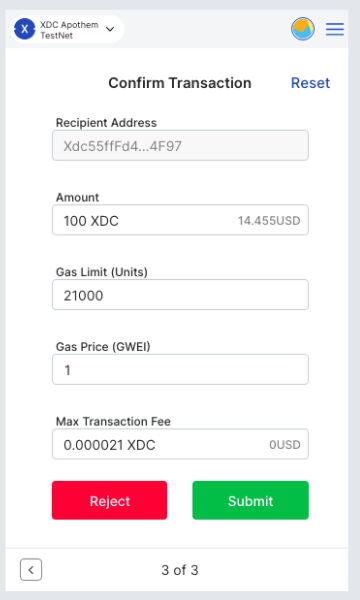Screen dimensions: 360x600
Task: Select the XDC Apothem TestNet network label
Action: [x=69, y=30]
